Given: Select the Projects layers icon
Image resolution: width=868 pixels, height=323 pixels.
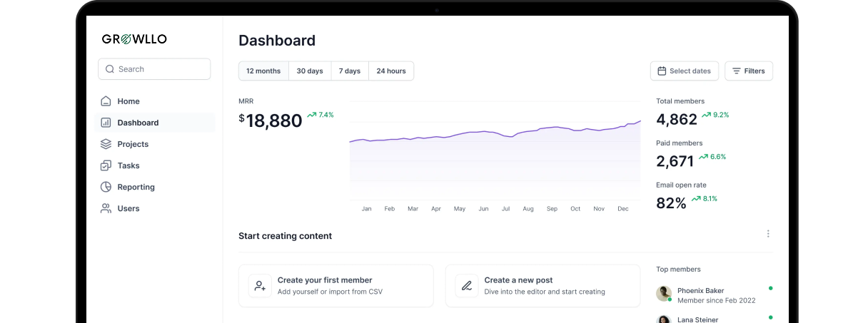Looking at the screenshot, I should [106, 144].
